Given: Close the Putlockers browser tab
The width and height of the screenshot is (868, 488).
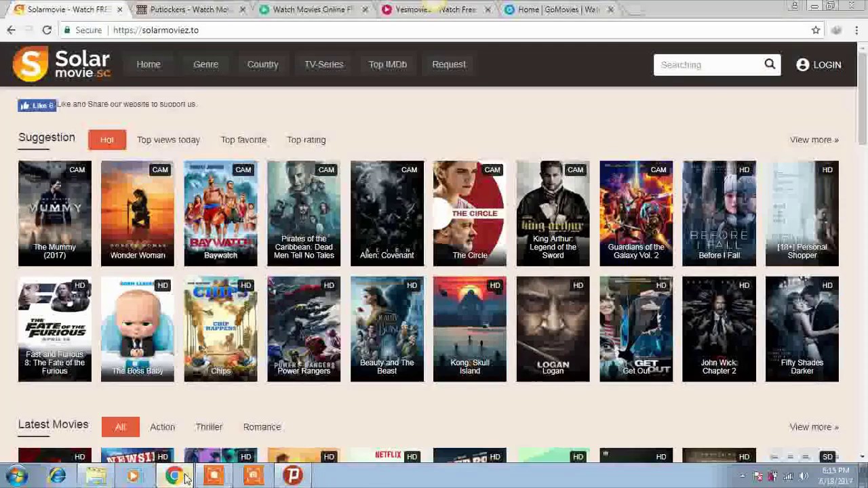Looking at the screenshot, I should click(243, 9).
